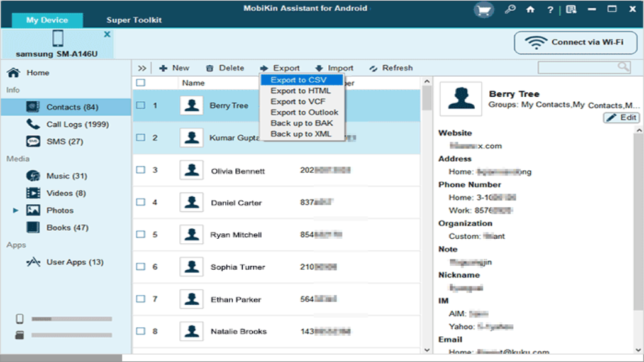Choose Export to Outlook
The image size is (644, 362).
click(x=301, y=112)
